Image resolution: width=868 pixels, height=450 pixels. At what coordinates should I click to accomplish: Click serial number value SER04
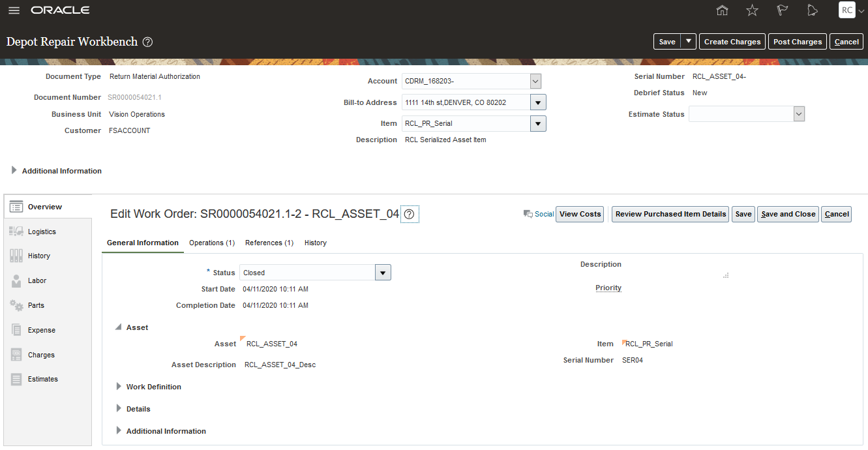[x=633, y=360]
